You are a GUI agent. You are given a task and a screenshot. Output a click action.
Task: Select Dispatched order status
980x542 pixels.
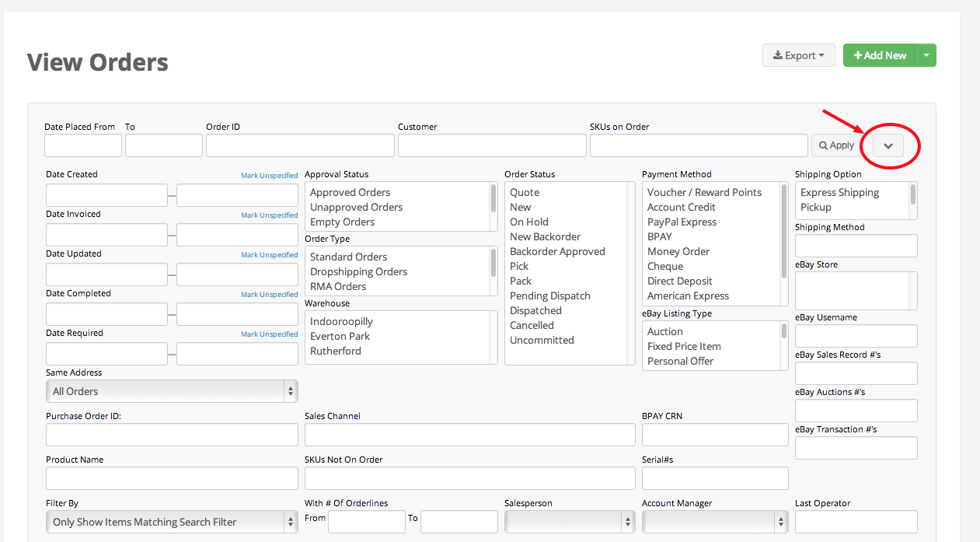[x=535, y=310]
